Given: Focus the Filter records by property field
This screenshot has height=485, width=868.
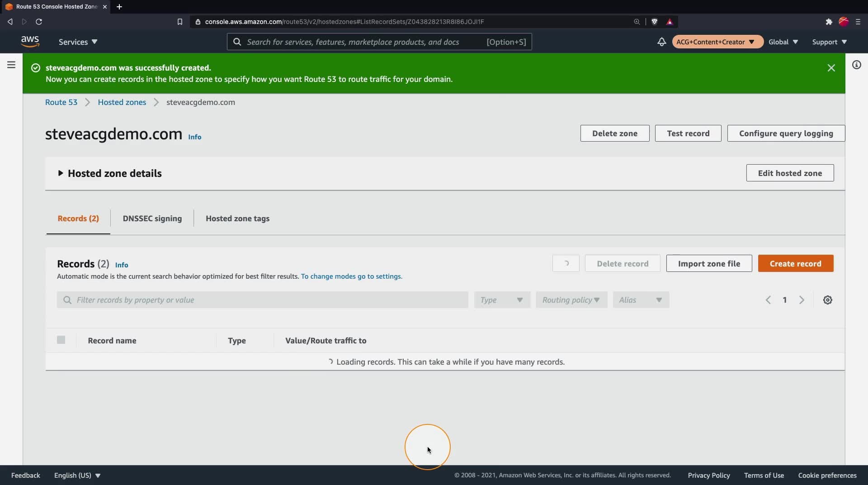Looking at the screenshot, I should click(x=262, y=300).
